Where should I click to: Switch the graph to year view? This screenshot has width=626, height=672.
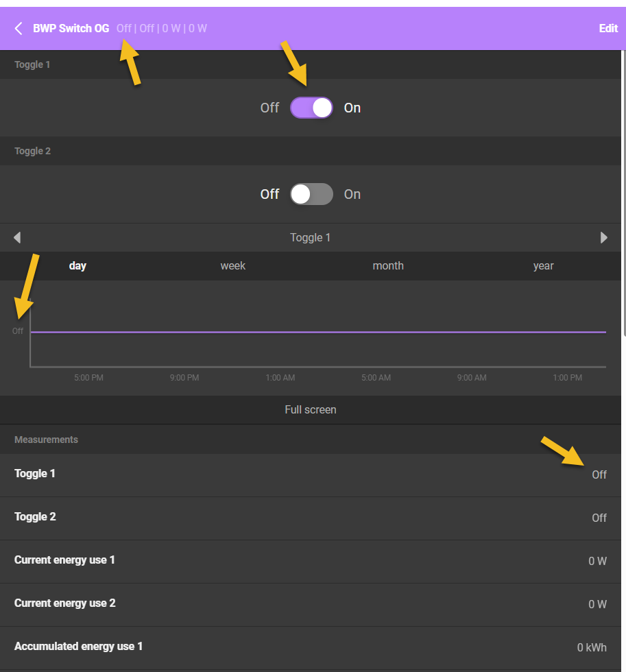click(x=543, y=265)
